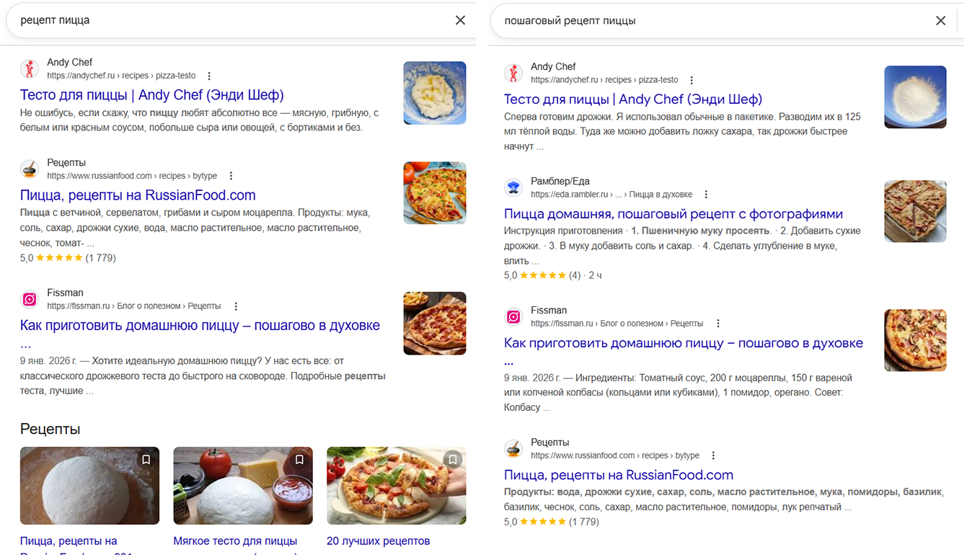Click into the 'пошаговый рецепт пиццы' search field
This screenshot has width=980, height=555.
707,21
